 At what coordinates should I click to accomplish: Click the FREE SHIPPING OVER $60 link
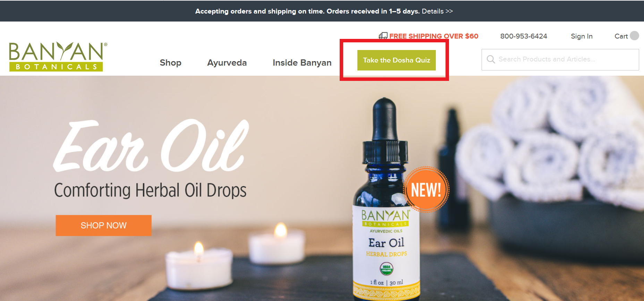[434, 36]
